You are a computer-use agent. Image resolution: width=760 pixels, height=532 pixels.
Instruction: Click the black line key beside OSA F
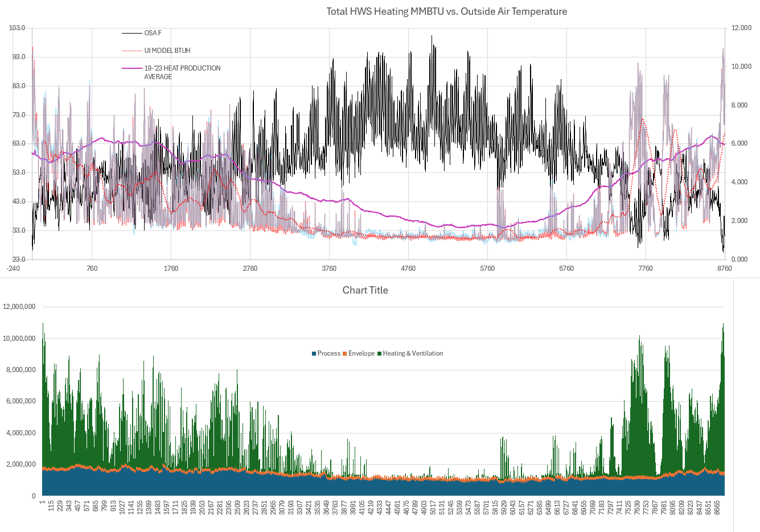tap(132, 33)
